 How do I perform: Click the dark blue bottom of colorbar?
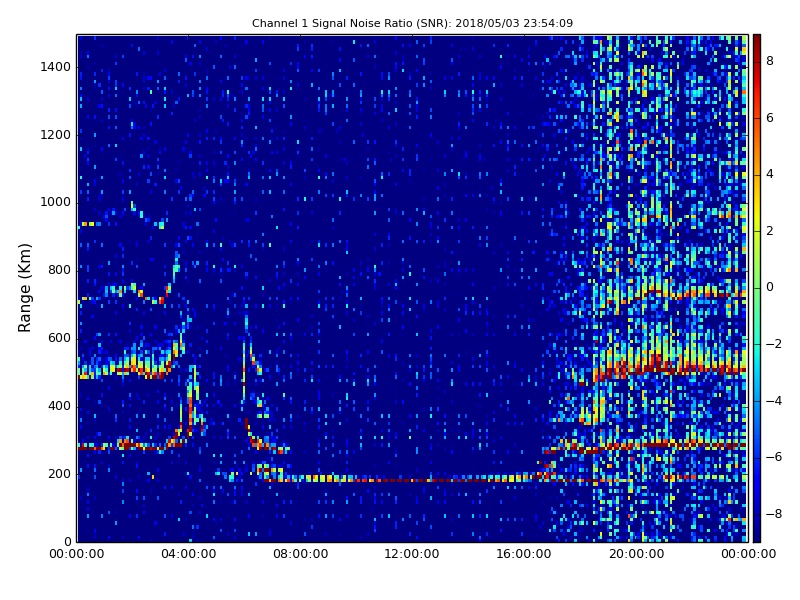point(756,537)
